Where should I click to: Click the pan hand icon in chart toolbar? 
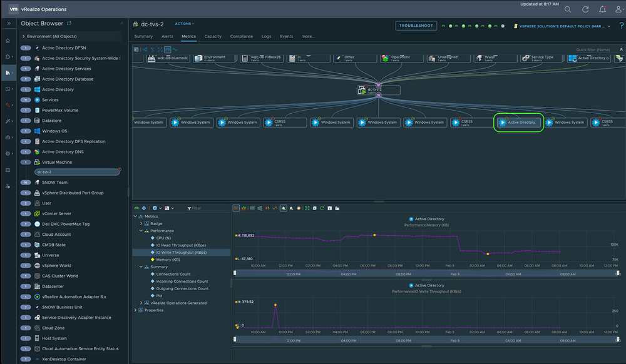click(x=299, y=208)
